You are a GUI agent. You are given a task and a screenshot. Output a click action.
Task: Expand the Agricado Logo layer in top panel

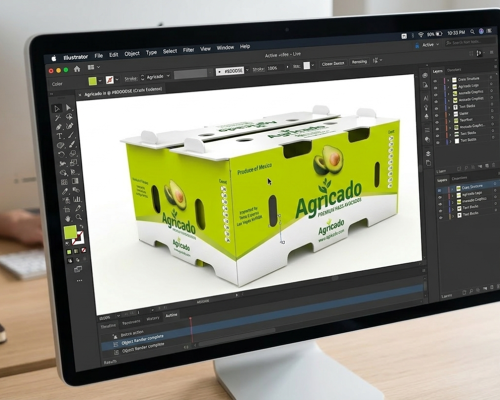click(x=449, y=87)
